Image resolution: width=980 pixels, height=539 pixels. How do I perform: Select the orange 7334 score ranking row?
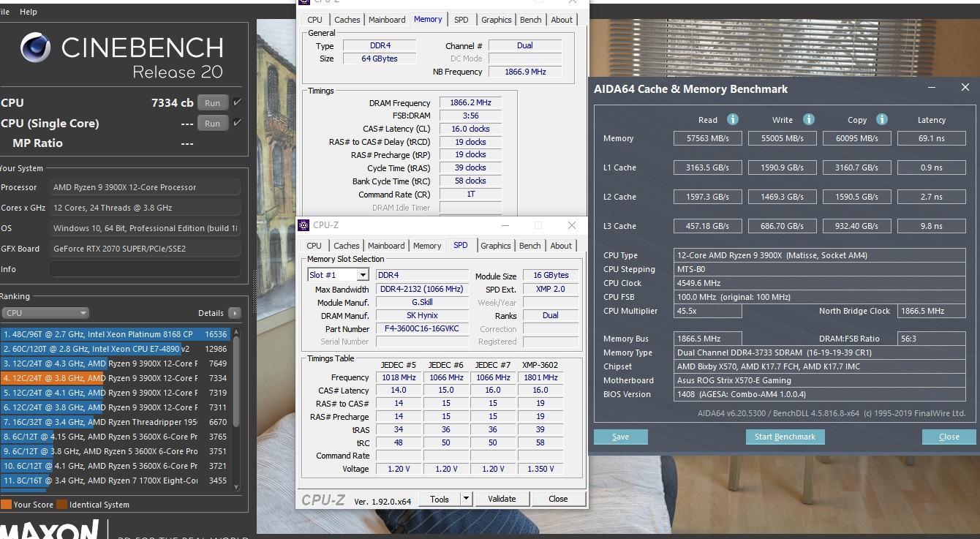coord(116,378)
